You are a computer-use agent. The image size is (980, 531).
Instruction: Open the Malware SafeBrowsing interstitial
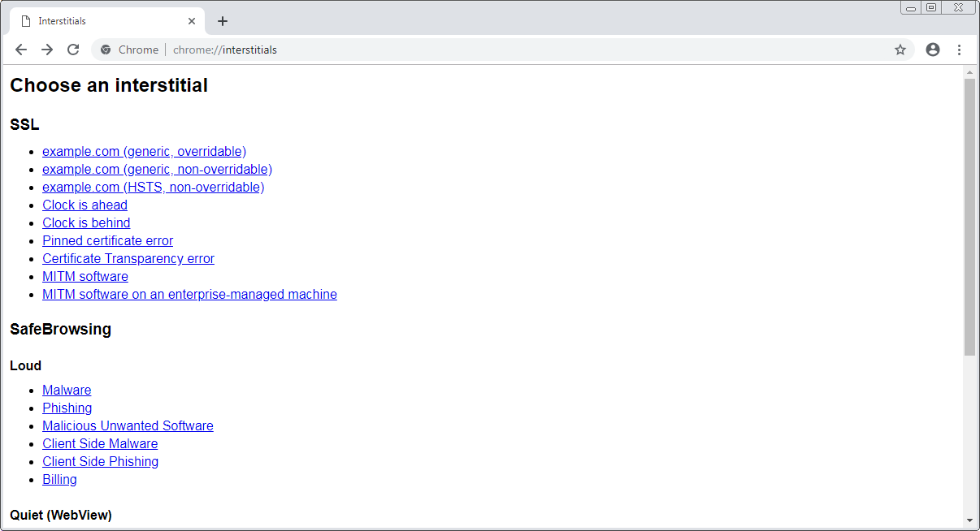pyautogui.click(x=67, y=390)
